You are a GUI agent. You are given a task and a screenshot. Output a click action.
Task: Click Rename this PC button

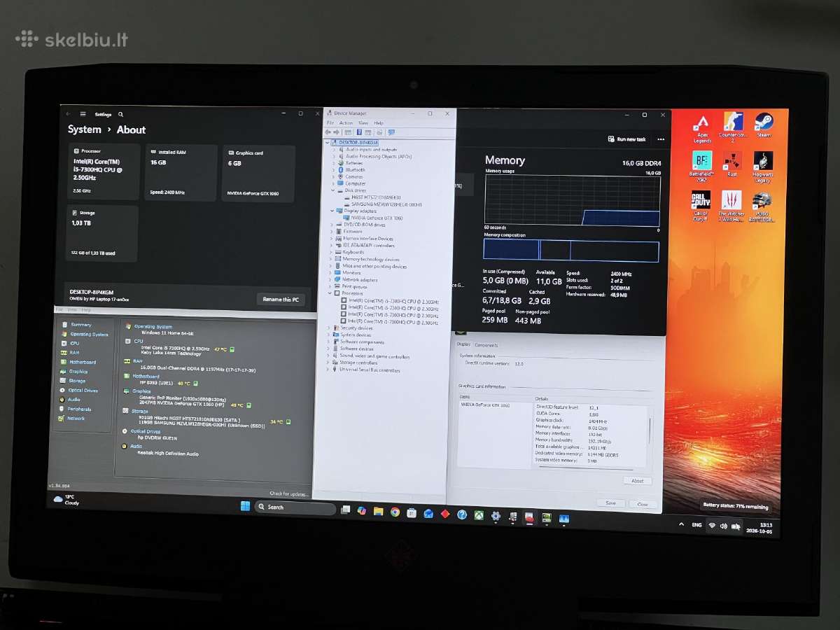tap(280, 299)
